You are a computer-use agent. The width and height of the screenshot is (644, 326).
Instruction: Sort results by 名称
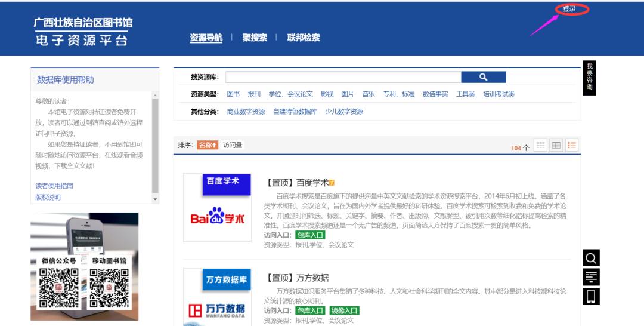pyautogui.click(x=208, y=145)
